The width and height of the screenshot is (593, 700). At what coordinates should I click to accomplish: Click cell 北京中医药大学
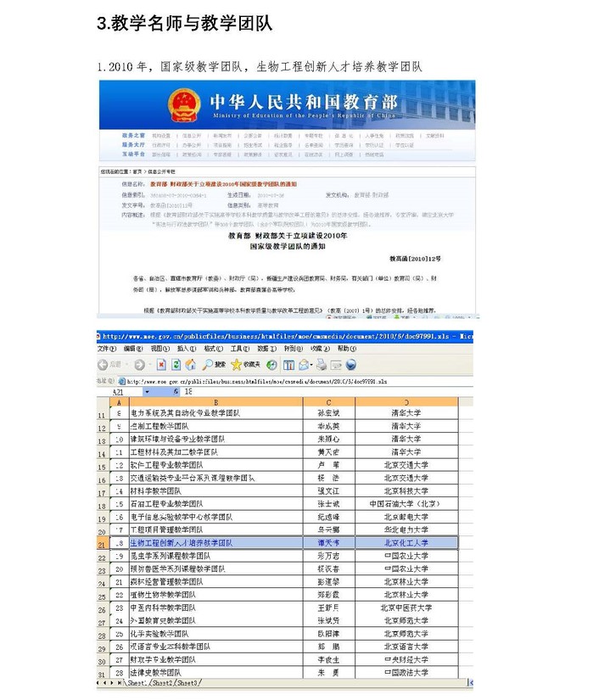tap(406, 608)
